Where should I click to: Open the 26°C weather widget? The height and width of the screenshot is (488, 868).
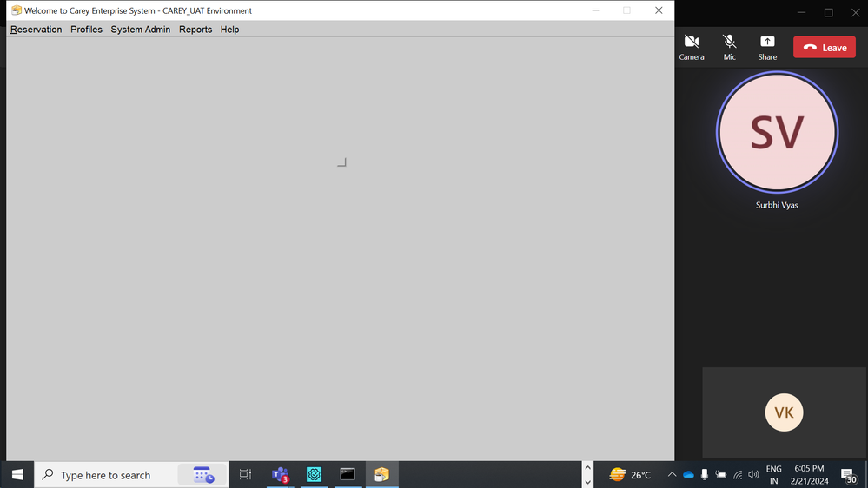[630, 475]
